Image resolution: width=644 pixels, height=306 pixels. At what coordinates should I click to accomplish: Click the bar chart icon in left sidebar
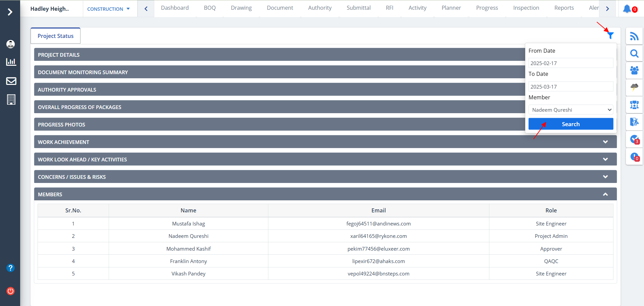(11, 62)
